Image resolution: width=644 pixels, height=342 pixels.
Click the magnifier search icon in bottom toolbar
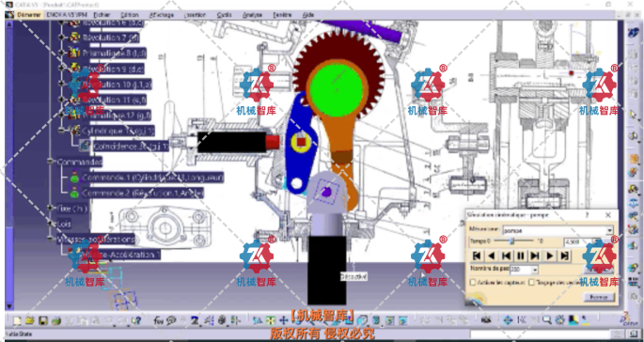[x=546, y=320]
